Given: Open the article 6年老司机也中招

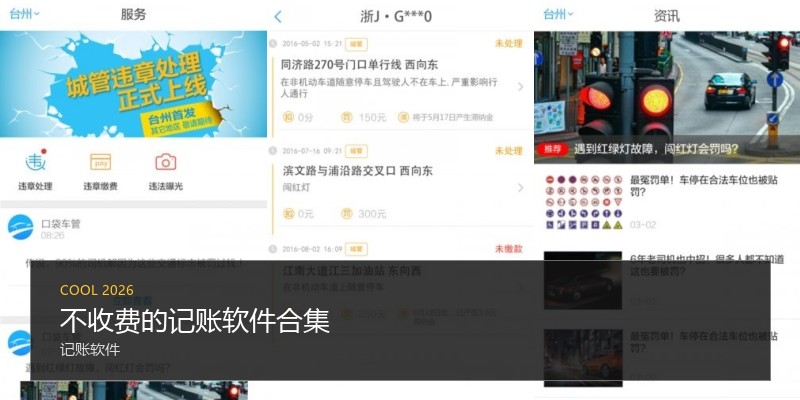Looking at the screenshot, I should click(707, 265).
